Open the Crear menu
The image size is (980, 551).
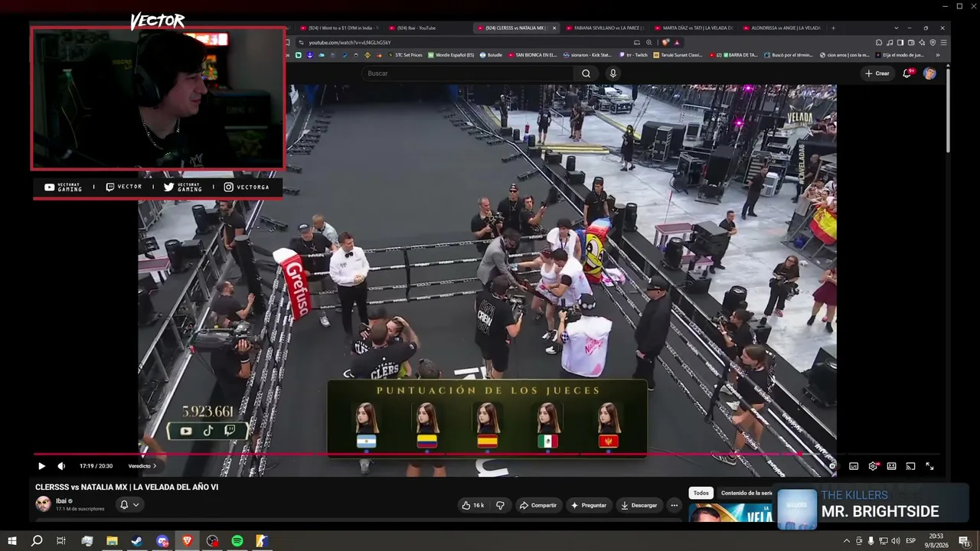tap(877, 73)
